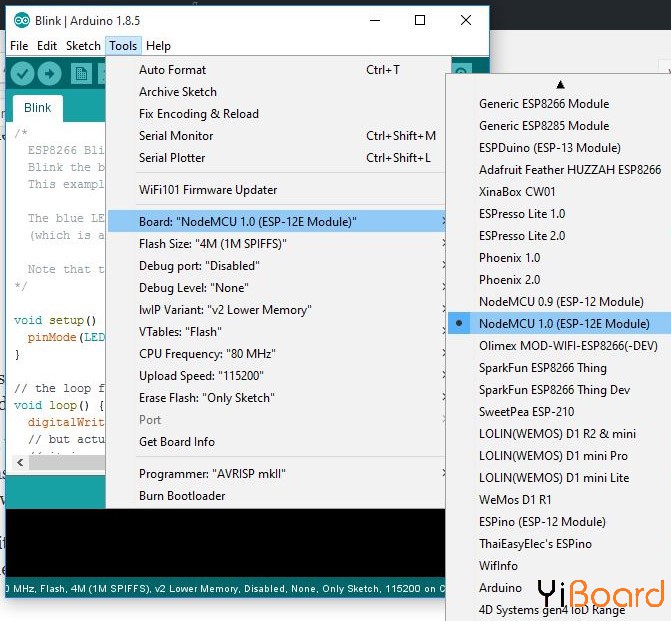Expand the VTables Flash submenu

point(276,332)
